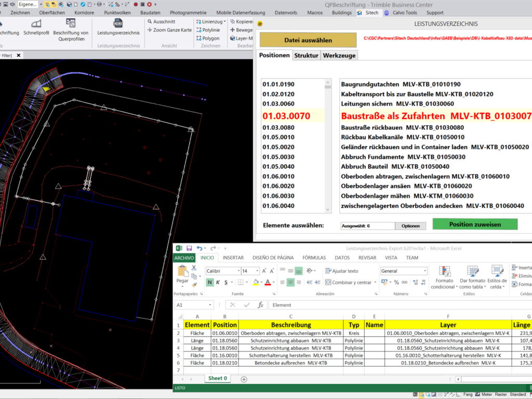
Task: Click the red cancel X icon in quick toolbar
Action: click(x=149, y=4)
